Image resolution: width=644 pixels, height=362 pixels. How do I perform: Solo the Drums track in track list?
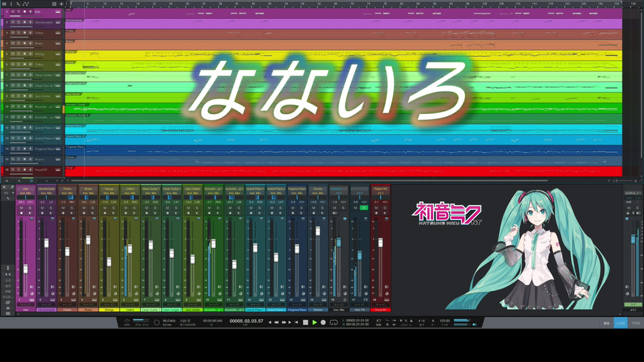19,160
